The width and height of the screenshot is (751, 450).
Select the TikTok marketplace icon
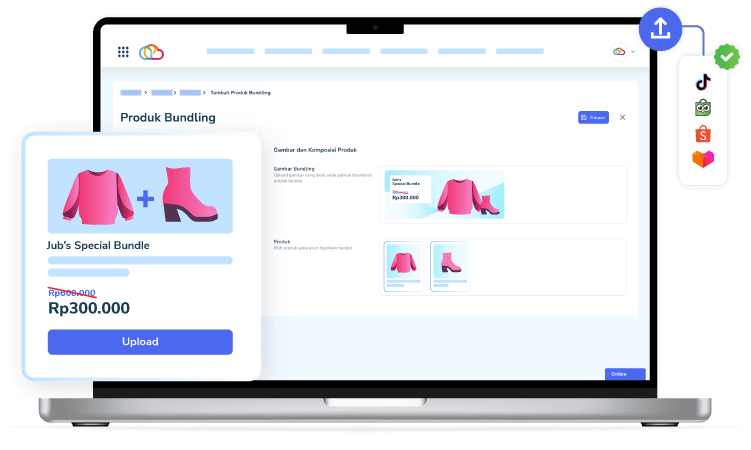click(x=704, y=82)
